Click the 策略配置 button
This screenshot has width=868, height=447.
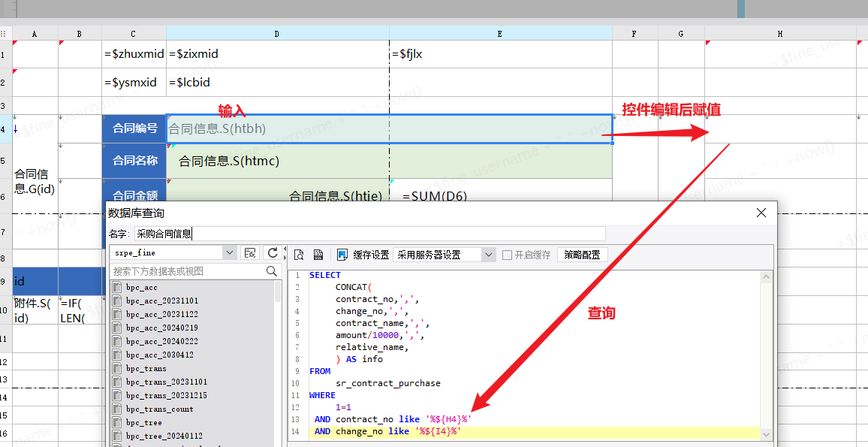coord(583,255)
